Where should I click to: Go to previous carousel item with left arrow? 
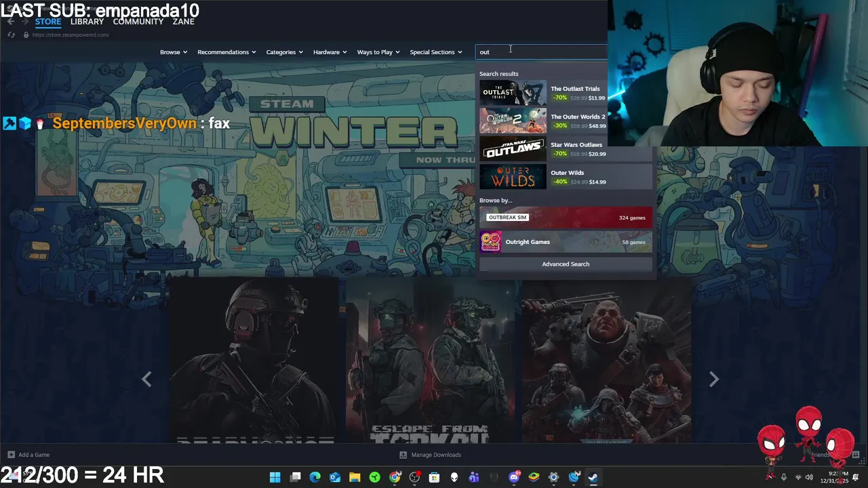click(x=146, y=380)
